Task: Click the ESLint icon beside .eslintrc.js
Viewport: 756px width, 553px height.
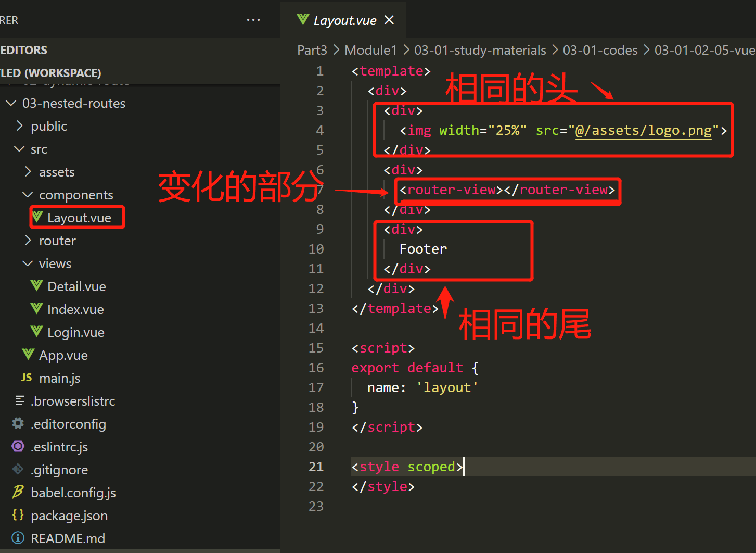Action: click(18, 446)
